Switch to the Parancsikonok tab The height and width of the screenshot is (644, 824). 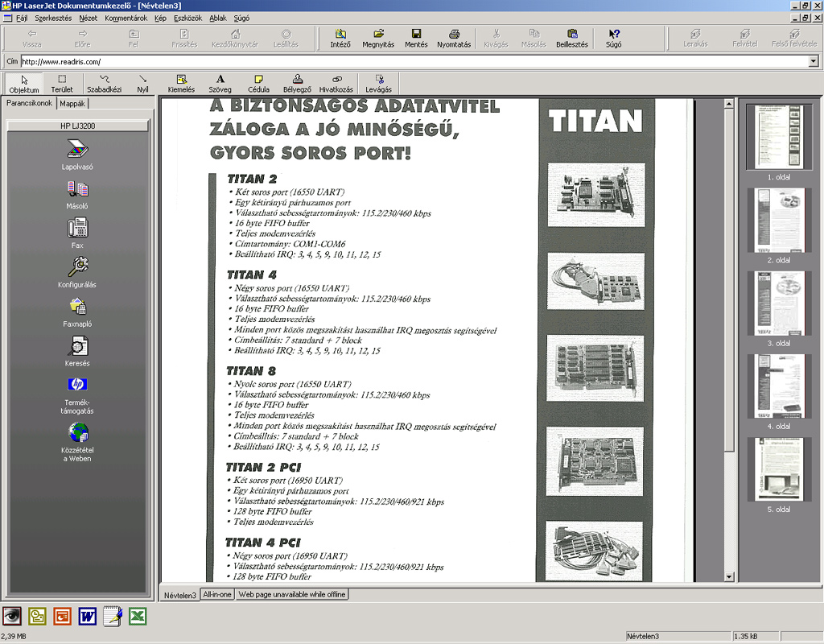(30, 103)
